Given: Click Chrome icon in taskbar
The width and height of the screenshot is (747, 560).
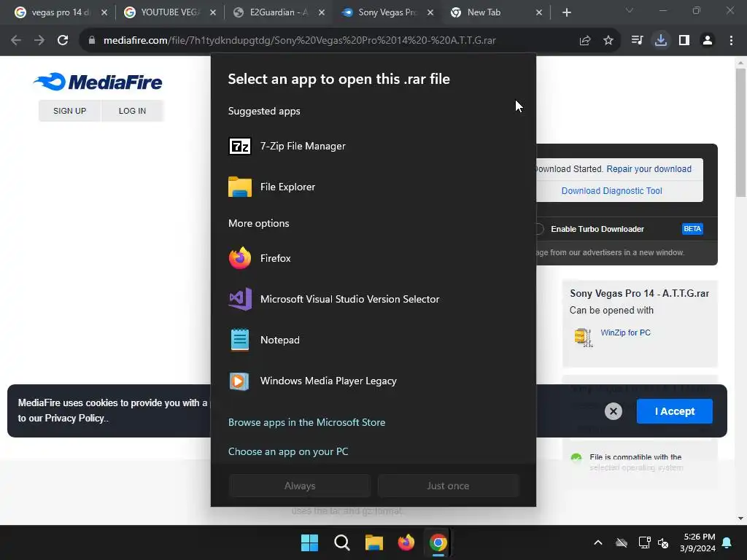Looking at the screenshot, I should (438, 542).
